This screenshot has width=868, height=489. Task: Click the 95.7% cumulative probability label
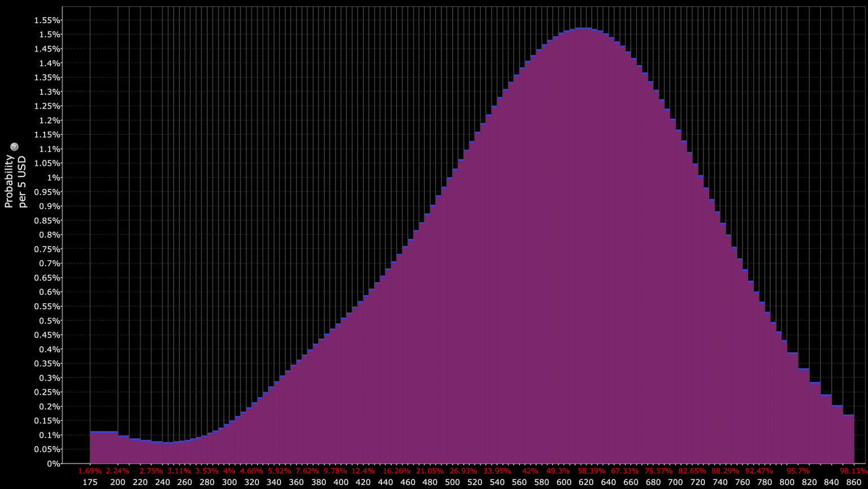[798, 471]
